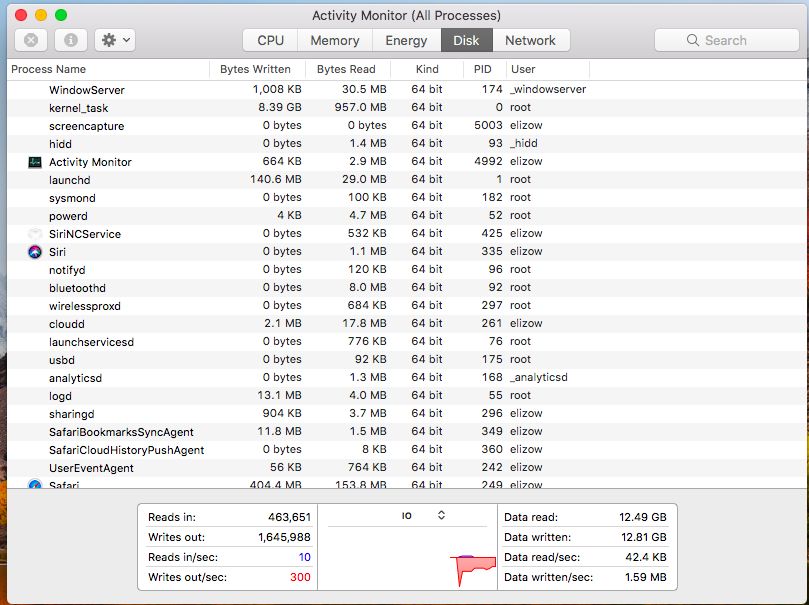The image size is (809, 605).
Task: Click the green zoom window button
Action: pos(61,15)
